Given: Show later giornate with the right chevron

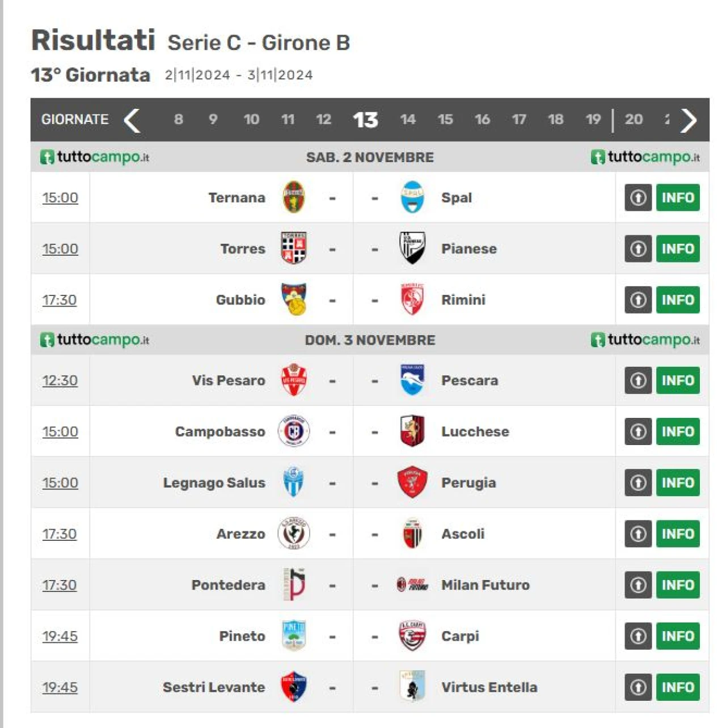Looking at the screenshot, I should click(x=689, y=120).
